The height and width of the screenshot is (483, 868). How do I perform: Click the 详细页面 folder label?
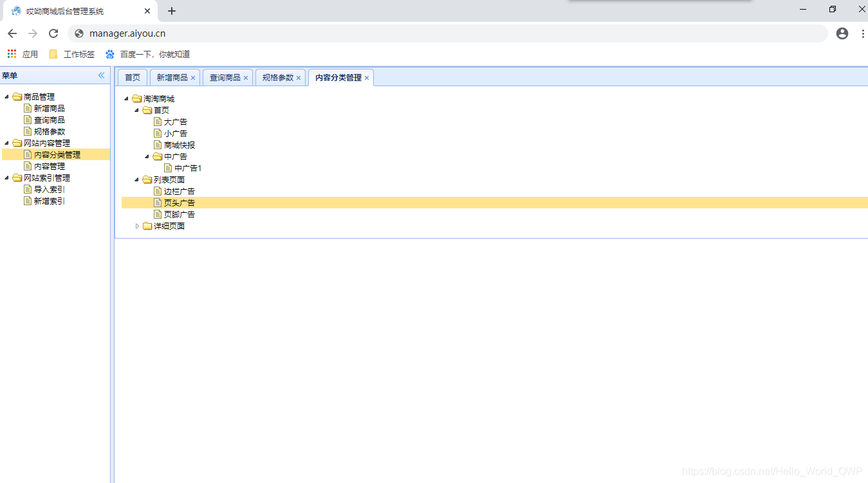[169, 226]
